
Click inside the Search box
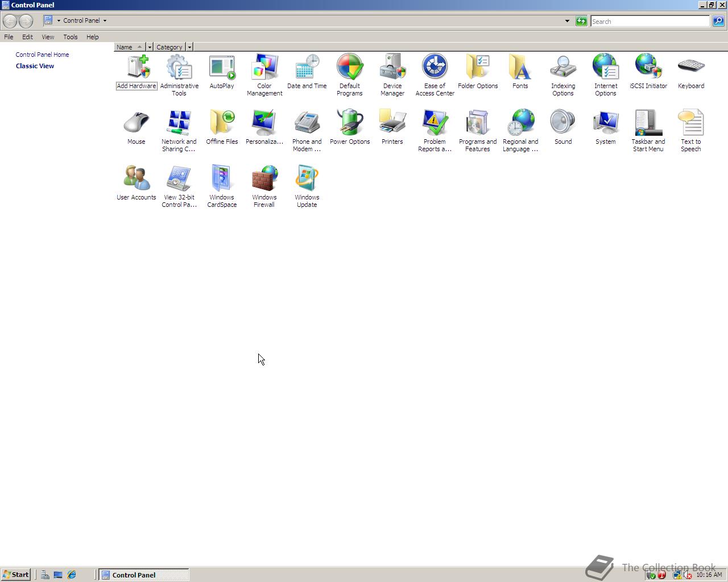(650, 21)
